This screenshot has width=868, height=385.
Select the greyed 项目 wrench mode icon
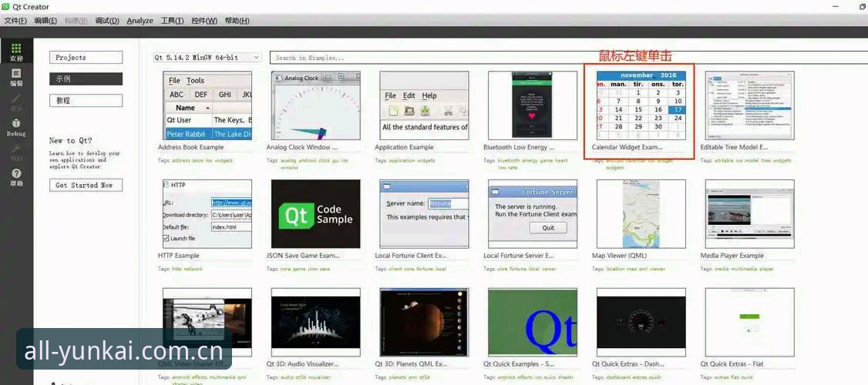[x=16, y=152]
